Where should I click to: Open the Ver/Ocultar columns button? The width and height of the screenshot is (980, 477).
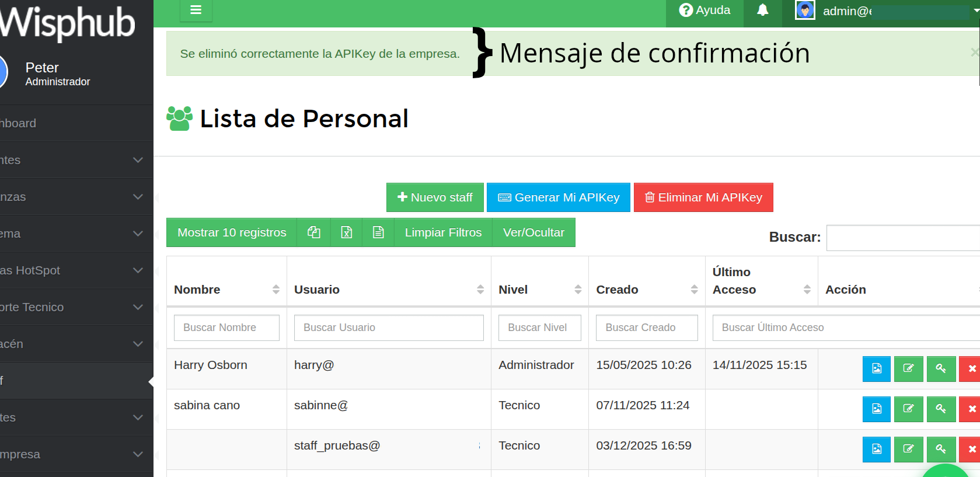(x=533, y=232)
